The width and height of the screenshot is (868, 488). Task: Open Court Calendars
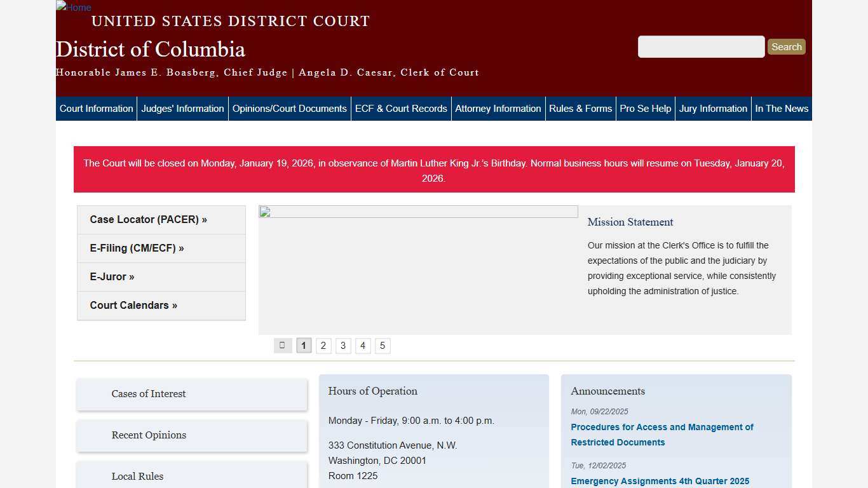133,305
